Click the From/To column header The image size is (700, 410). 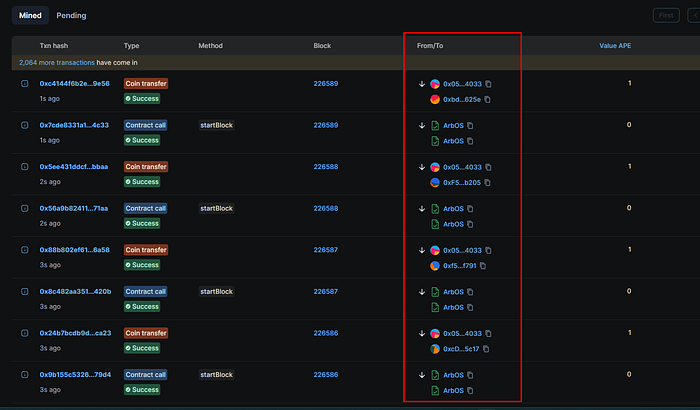(430, 46)
